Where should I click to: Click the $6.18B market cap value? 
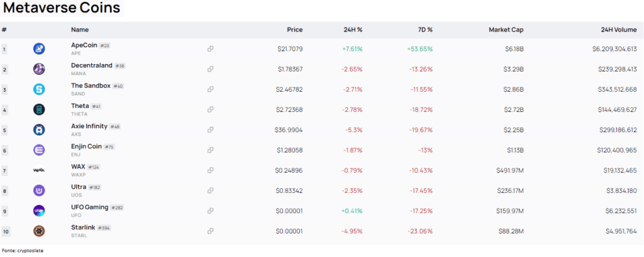coord(513,49)
